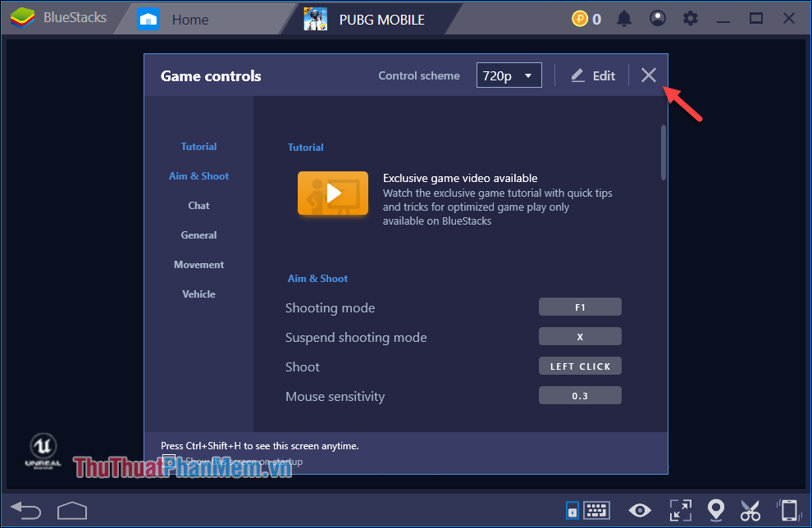Click the Edit button for game controls

click(x=592, y=75)
